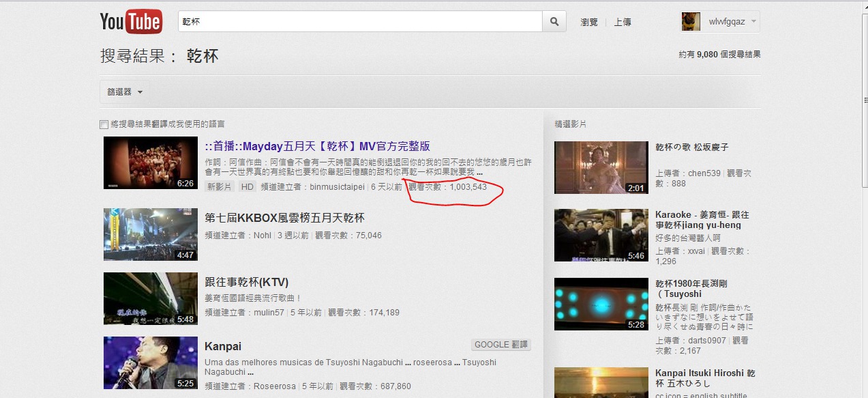Open the mulin57 channel link
Image resolution: width=868 pixels, height=398 pixels.
(269, 313)
